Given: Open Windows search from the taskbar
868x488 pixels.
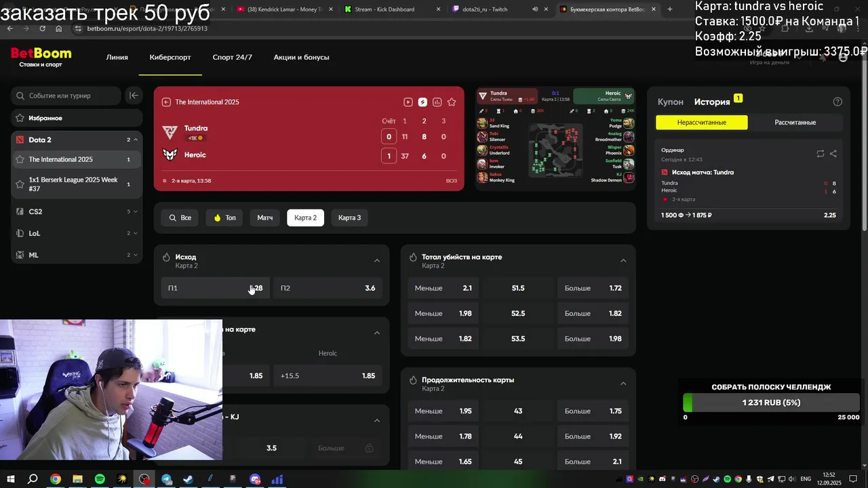Looking at the screenshot, I should [x=33, y=479].
